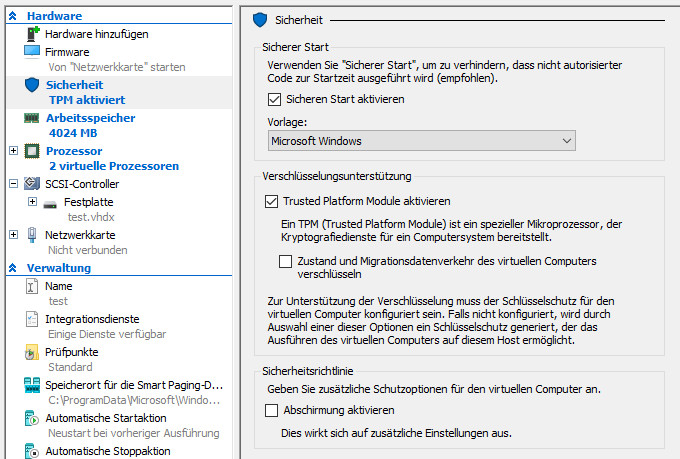Collapse the SCSI-Controller tree node

click(x=13, y=184)
